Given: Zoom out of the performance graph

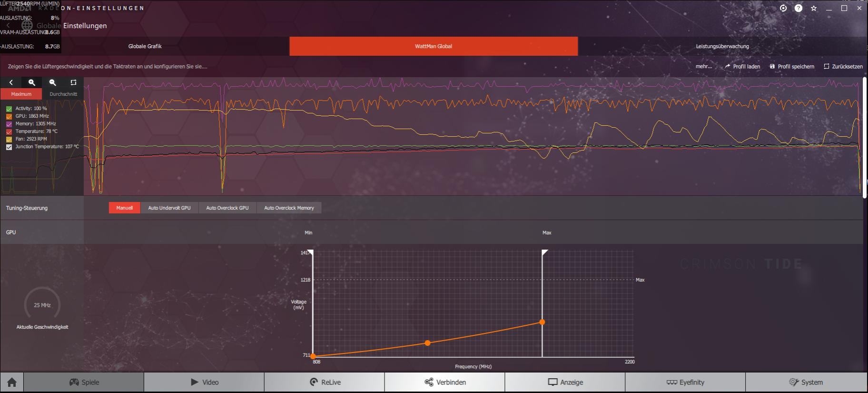Looking at the screenshot, I should point(53,82).
